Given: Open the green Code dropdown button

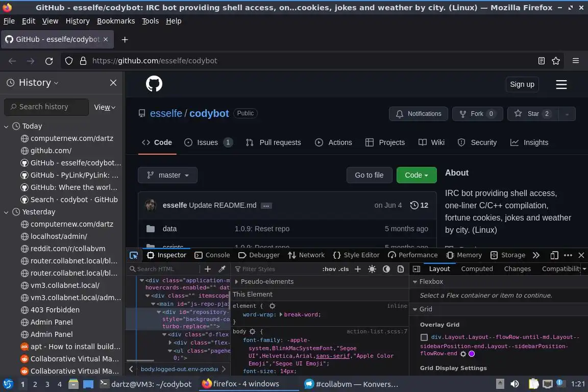Looking at the screenshot, I should tap(416, 175).
